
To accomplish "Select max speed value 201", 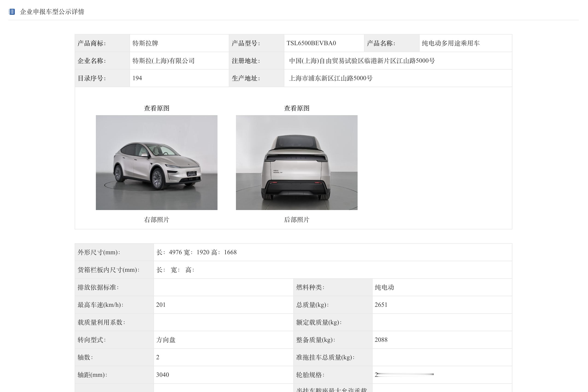I will (x=161, y=305).
